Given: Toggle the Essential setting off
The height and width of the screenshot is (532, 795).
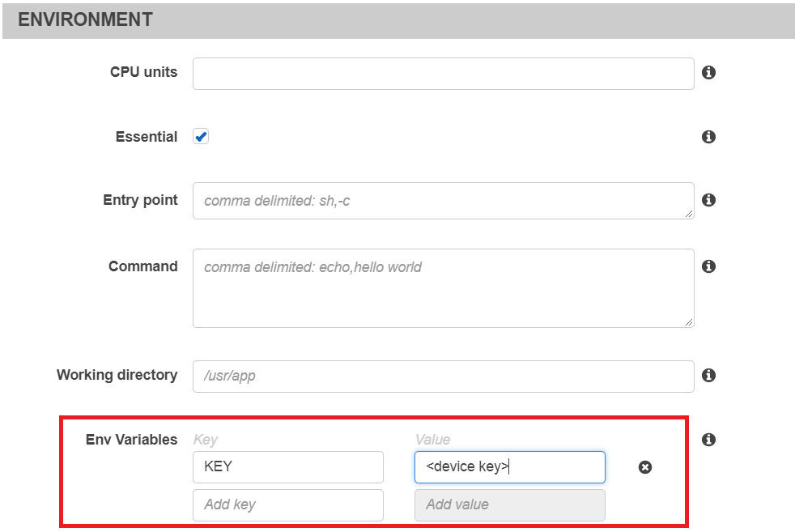Looking at the screenshot, I should tap(199, 136).
